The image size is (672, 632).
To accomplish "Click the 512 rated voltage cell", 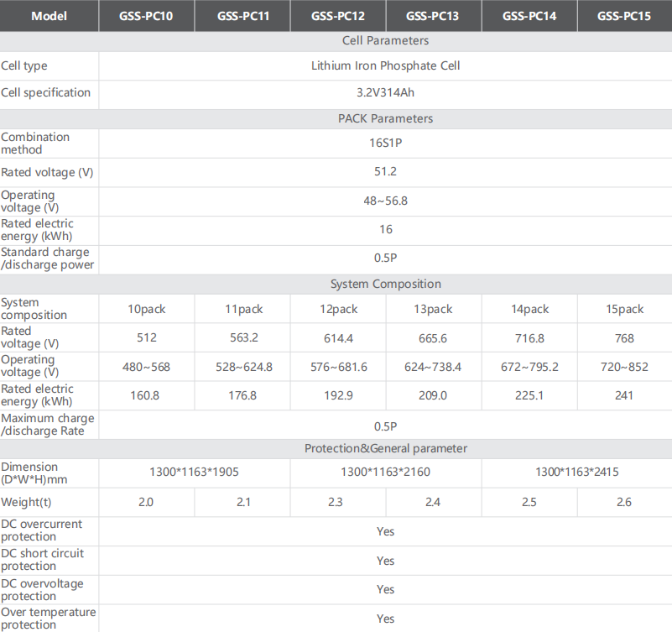I will click(x=147, y=337).
